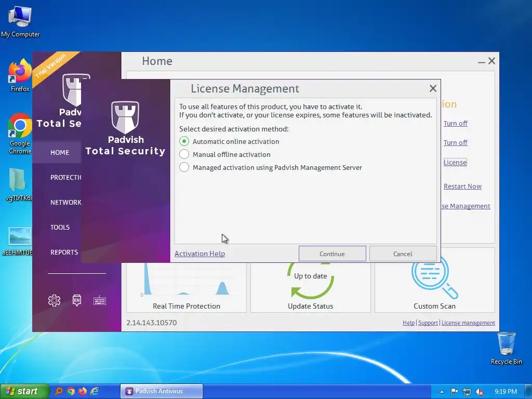Click the muted volume tray icon
Viewport: 532px width, 399px height.
480,392
